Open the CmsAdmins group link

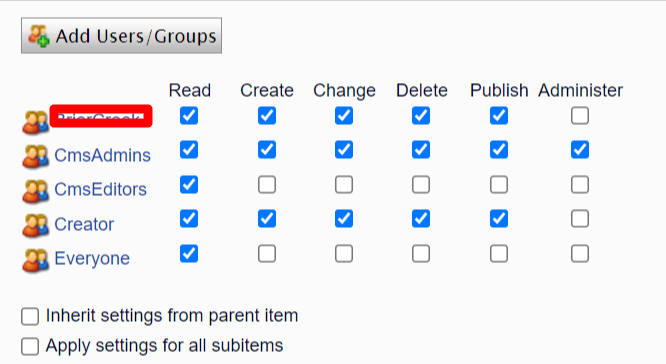point(102,155)
